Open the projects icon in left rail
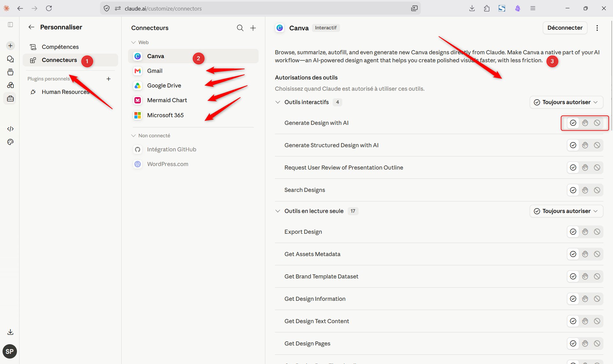 click(10, 72)
